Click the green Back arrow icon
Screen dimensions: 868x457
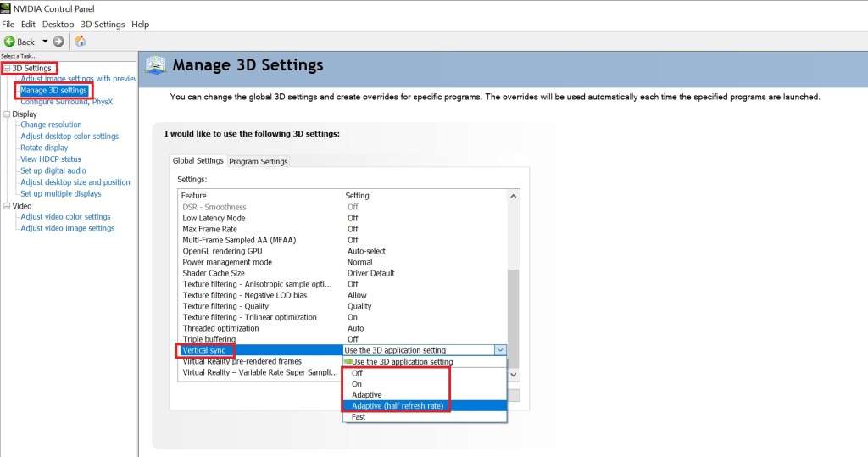click(9, 42)
